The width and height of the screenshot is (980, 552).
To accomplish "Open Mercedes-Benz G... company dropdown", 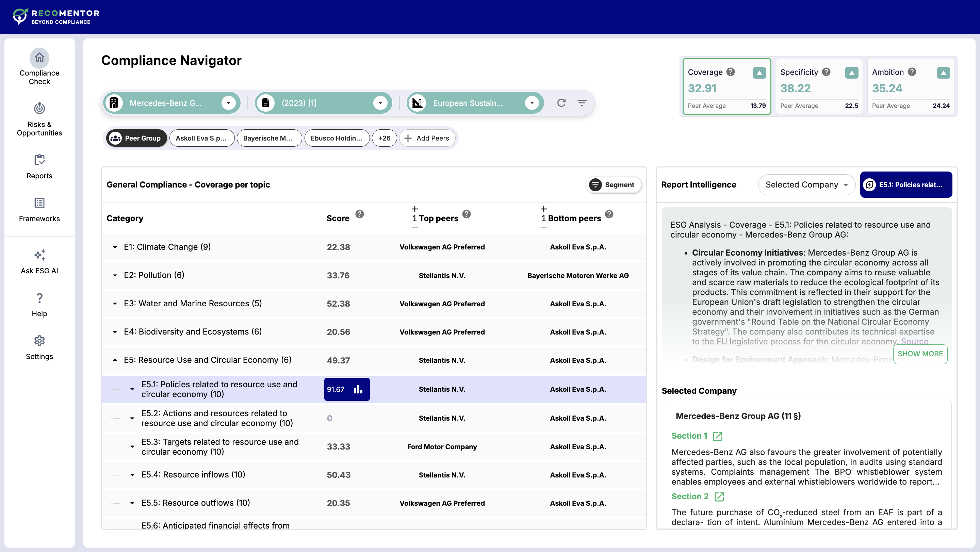I will 228,103.
